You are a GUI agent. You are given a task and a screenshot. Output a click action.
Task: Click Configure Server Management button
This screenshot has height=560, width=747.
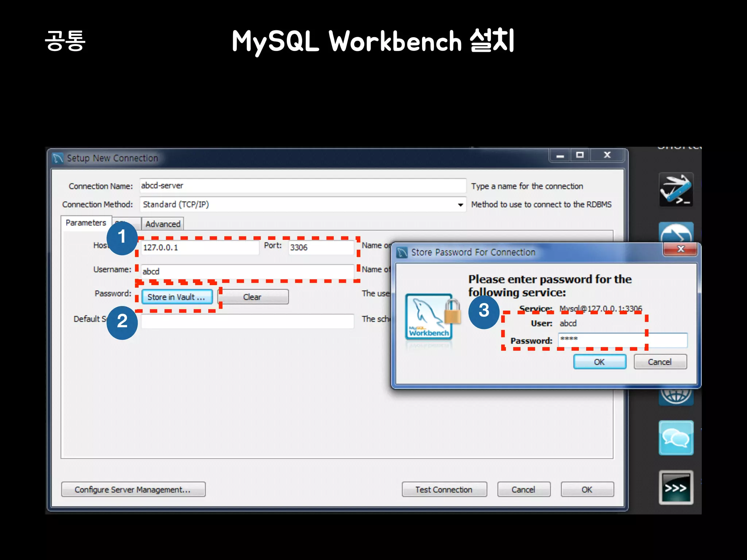coord(133,490)
